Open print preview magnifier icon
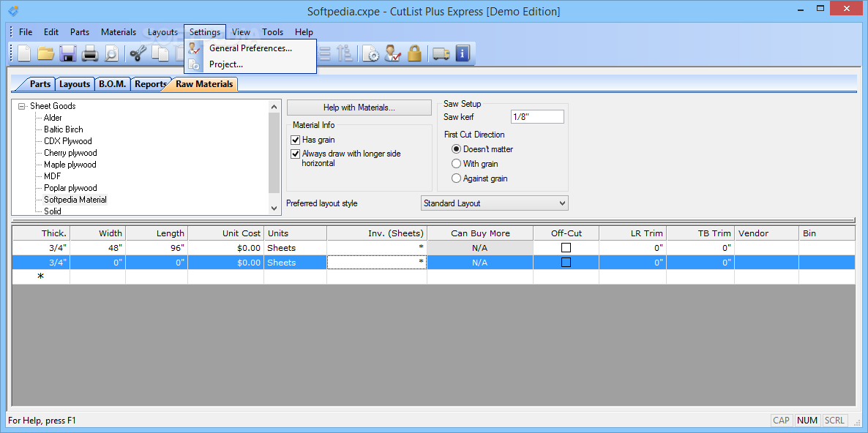868x433 pixels. point(111,53)
